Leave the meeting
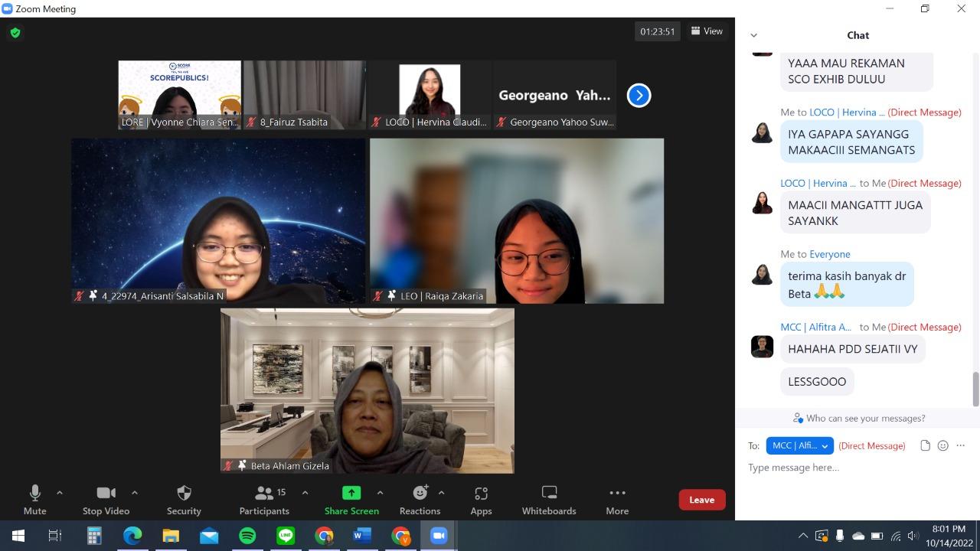Viewport: 980px width, 551px height. pos(701,500)
